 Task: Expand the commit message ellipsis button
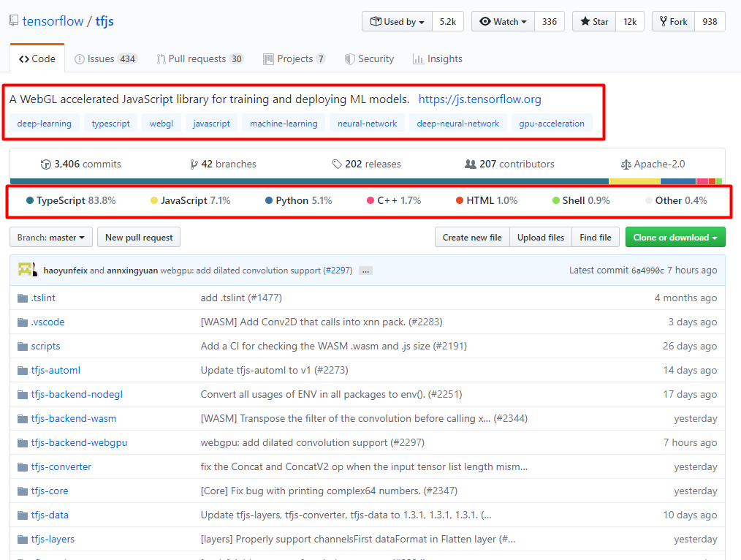[x=365, y=270]
